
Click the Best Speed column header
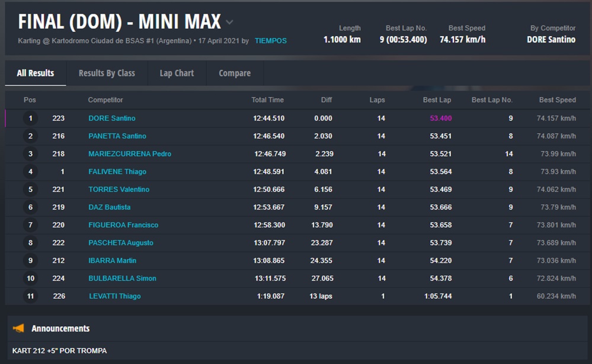557,100
